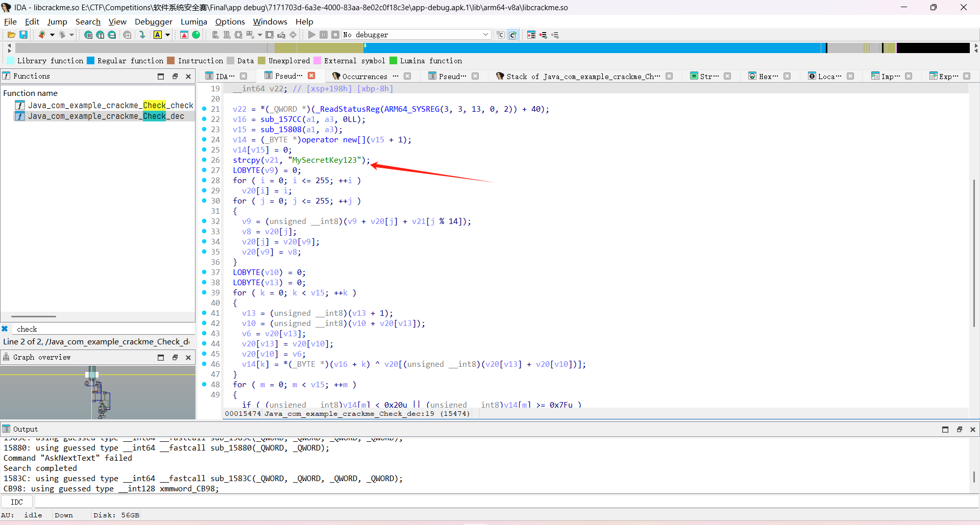Image resolution: width=980 pixels, height=525 pixels.
Task: Click the Save database icon
Action: coord(23,35)
